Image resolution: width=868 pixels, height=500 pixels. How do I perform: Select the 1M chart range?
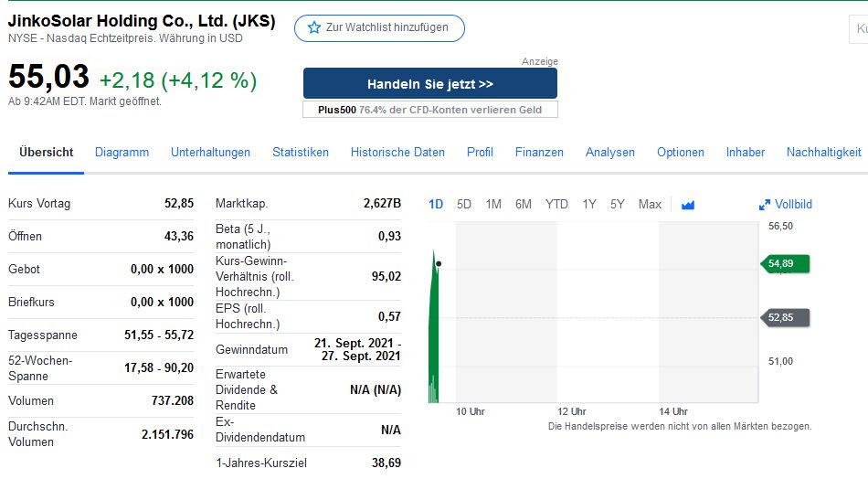tap(493, 205)
